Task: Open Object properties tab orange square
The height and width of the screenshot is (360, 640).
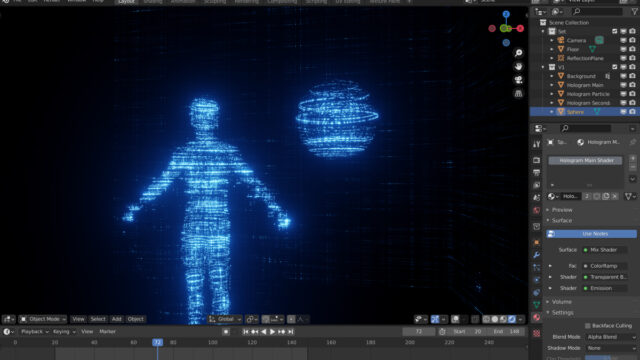Action: click(536, 242)
